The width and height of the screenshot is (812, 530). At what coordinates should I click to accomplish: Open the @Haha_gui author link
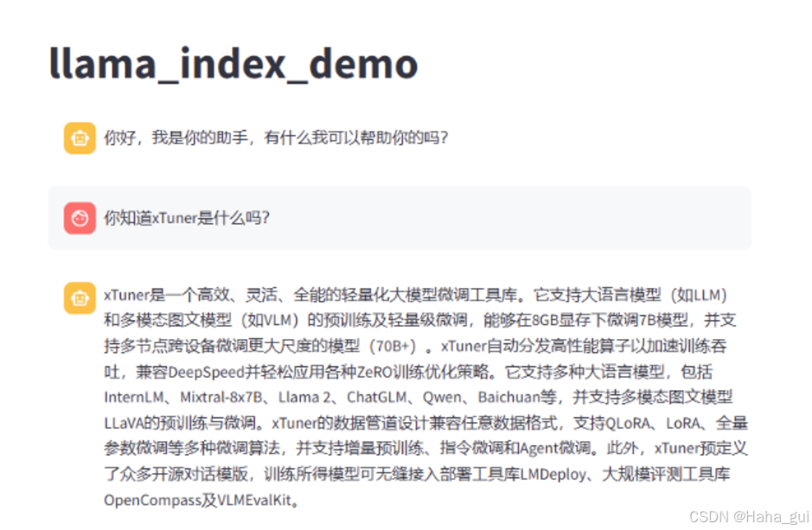(x=768, y=517)
